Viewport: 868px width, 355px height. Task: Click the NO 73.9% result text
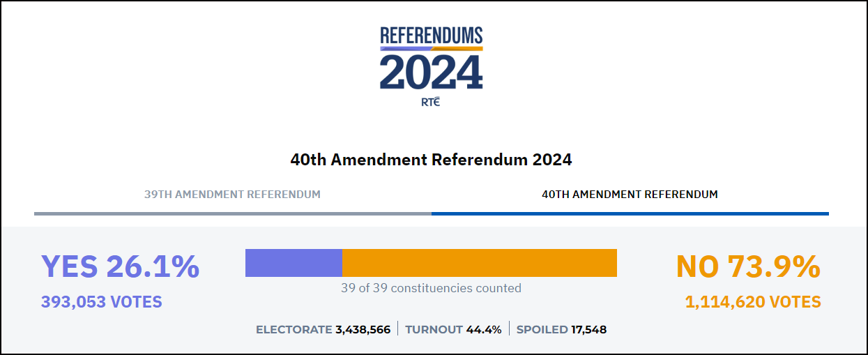click(748, 266)
